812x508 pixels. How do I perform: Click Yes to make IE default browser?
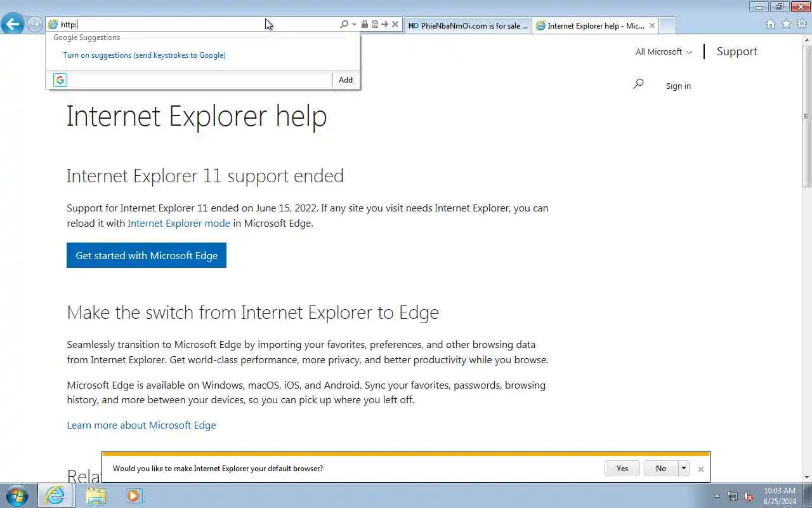pos(622,469)
